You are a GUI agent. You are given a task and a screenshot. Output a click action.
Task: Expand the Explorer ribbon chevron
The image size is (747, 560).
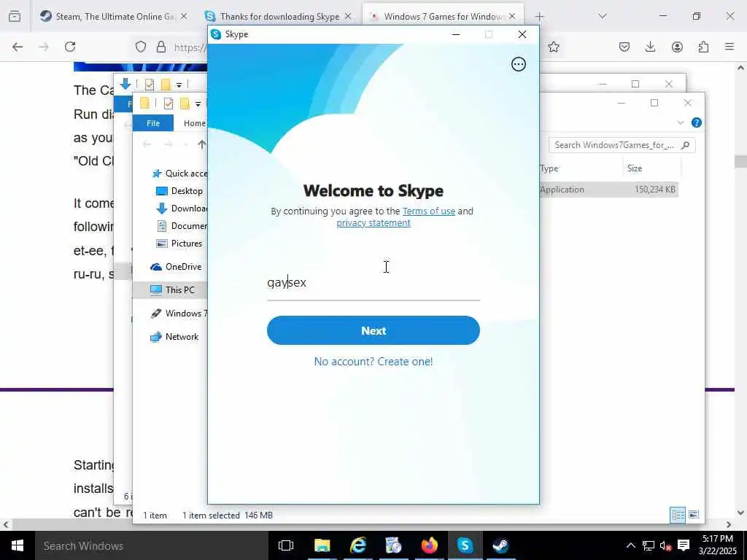tap(681, 122)
